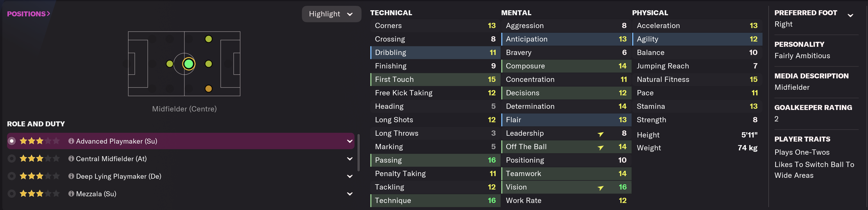Viewport: 868px width, 210px height.
Task: Open the Positions header link
Action: click(29, 14)
